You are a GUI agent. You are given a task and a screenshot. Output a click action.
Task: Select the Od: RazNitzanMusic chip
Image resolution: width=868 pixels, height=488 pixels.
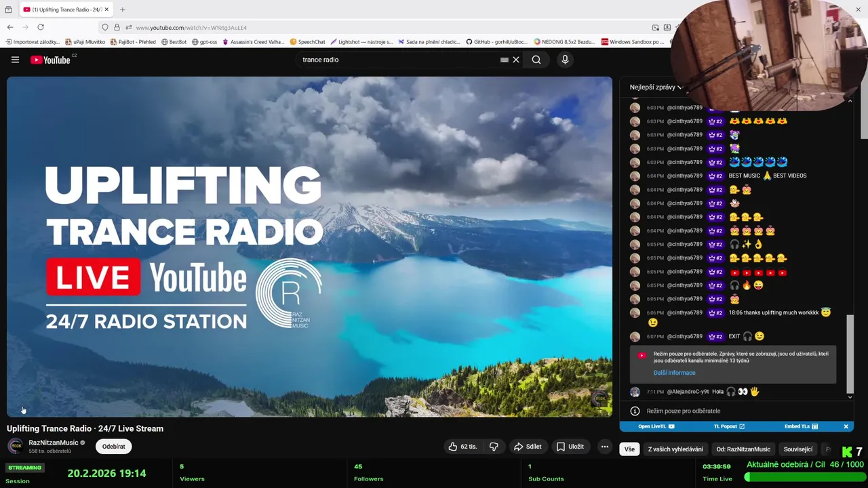[x=743, y=449]
